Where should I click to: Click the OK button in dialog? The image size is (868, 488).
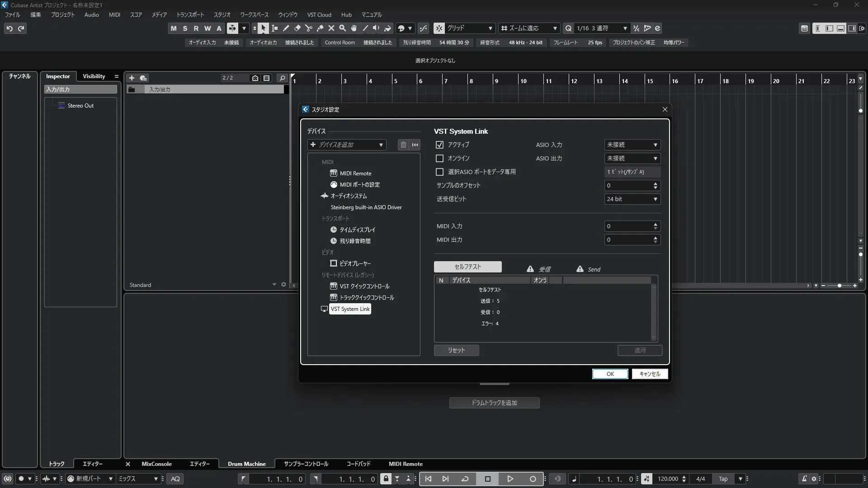pyautogui.click(x=610, y=374)
